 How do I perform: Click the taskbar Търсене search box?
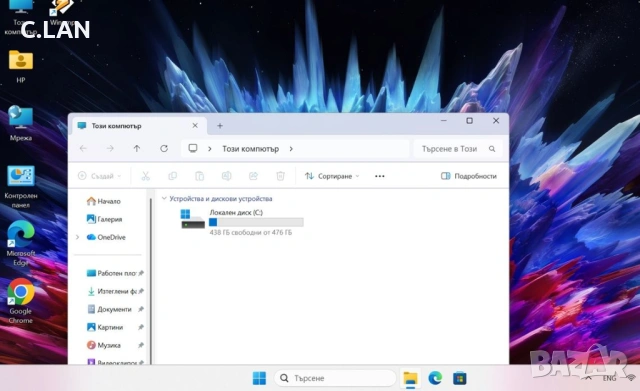coord(335,378)
